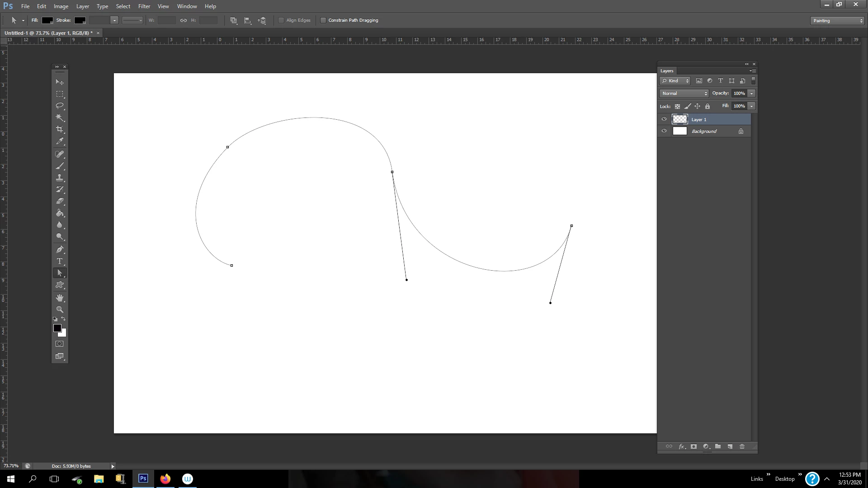Select the Pen tool

(60, 249)
